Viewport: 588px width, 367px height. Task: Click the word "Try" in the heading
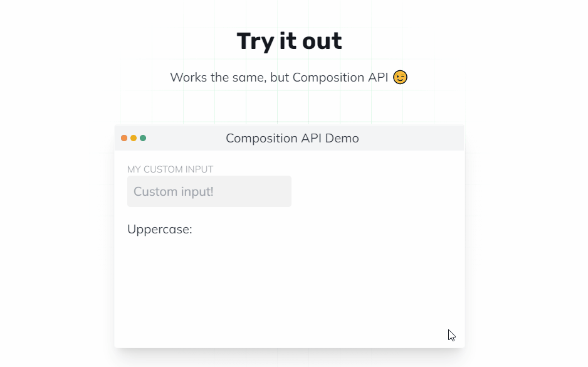(253, 41)
